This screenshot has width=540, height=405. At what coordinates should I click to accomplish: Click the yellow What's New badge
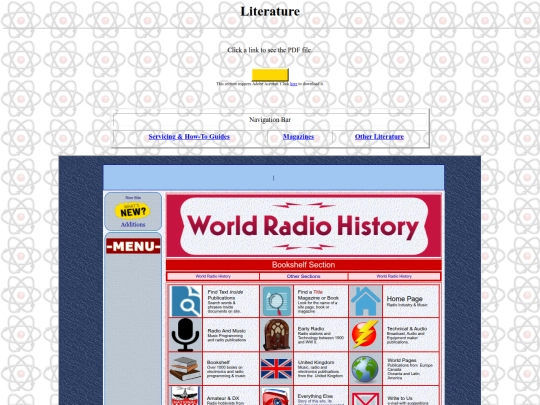coord(133,211)
